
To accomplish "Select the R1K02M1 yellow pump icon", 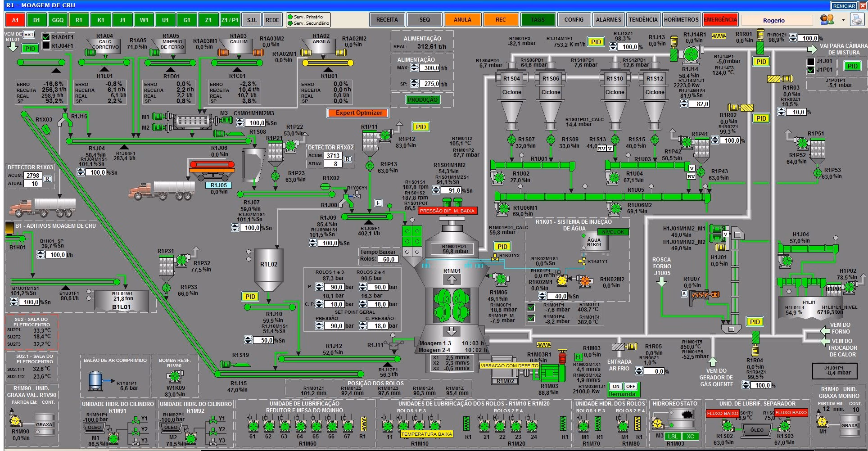I will [562, 281].
